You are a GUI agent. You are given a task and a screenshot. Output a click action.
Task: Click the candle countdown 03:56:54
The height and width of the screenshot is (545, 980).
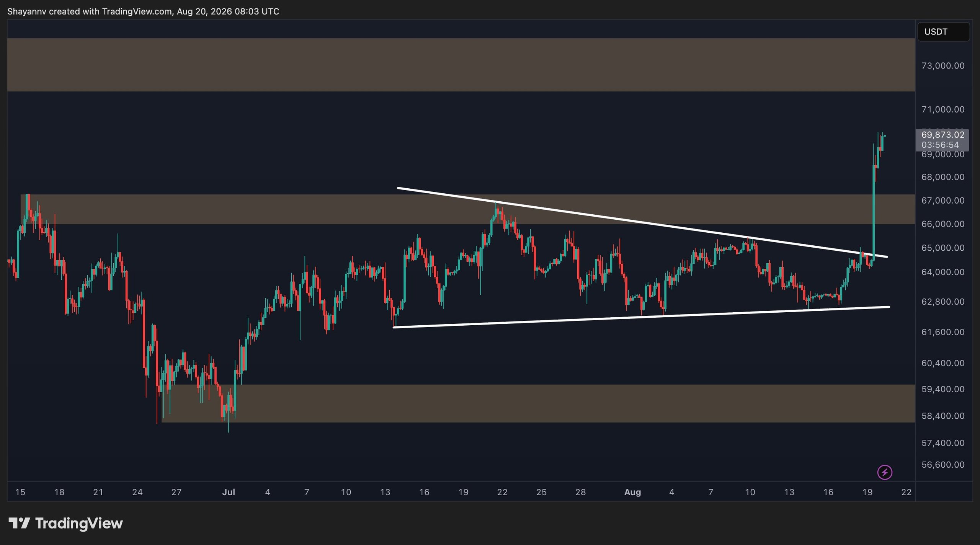coord(940,145)
